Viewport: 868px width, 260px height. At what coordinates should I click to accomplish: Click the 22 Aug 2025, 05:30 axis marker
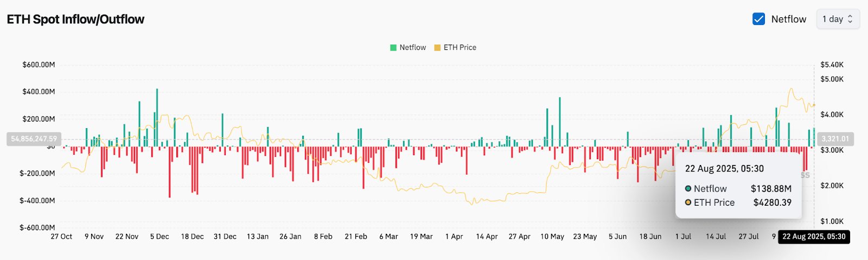814,237
